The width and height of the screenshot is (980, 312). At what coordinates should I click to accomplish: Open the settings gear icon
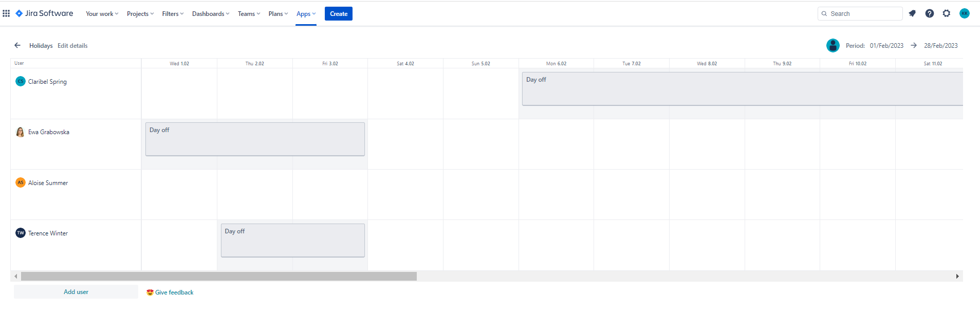(947, 13)
